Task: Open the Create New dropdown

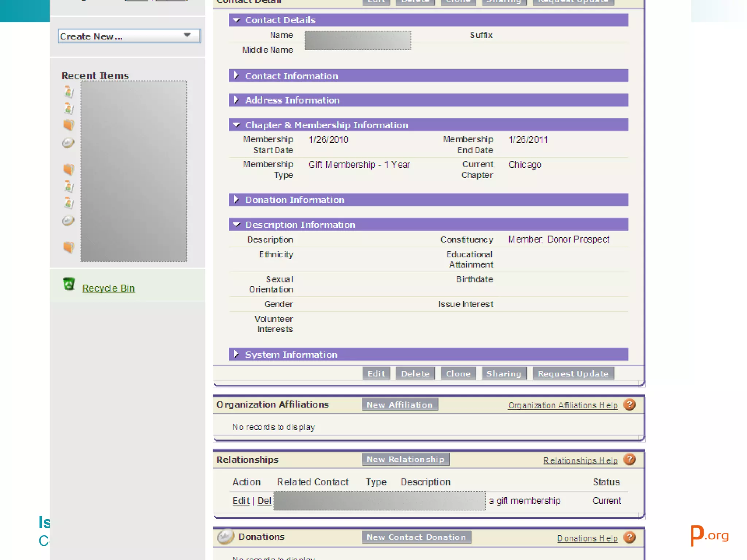Action: pyautogui.click(x=129, y=36)
